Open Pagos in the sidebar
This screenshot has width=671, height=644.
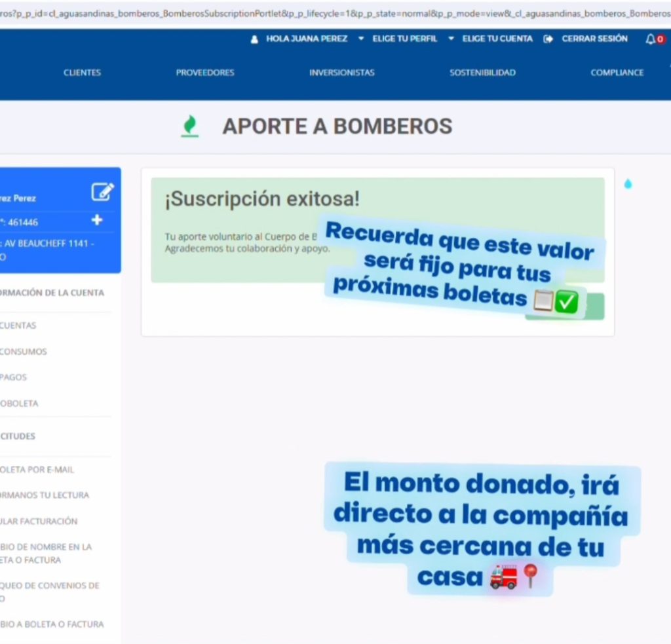point(14,377)
